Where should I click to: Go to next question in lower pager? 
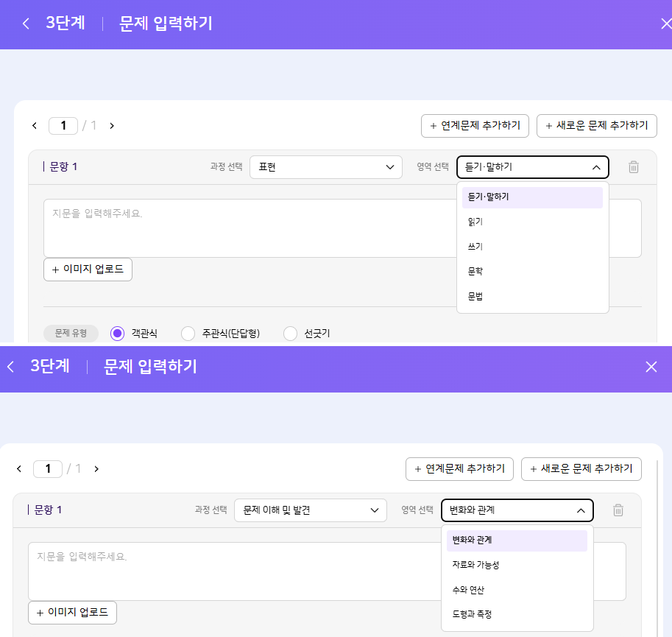96,468
